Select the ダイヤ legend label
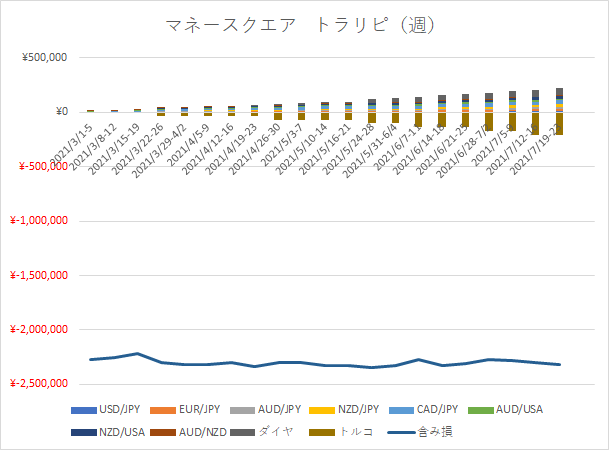Screen dimensions: 609x450 [x=275, y=432]
